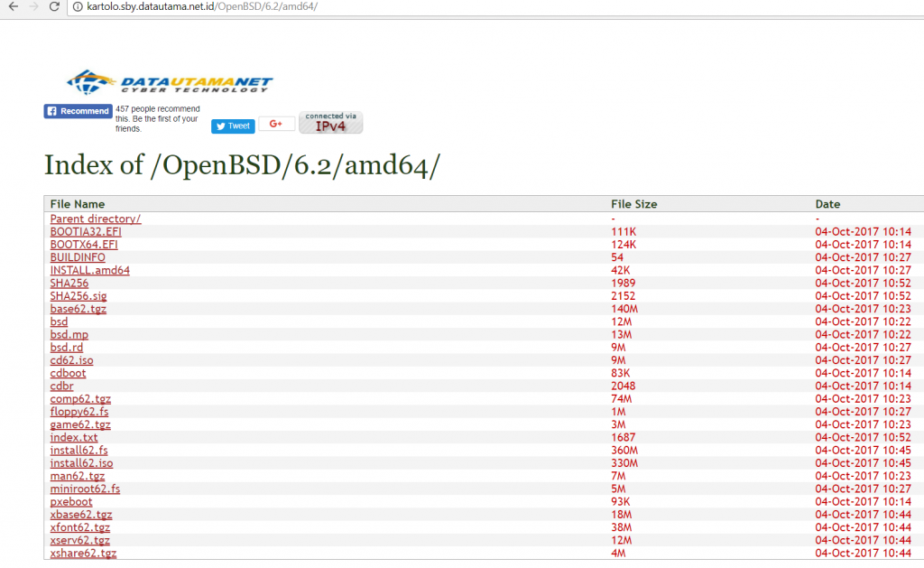Open the index.txt file link
The width and height of the screenshot is (924, 568).
74,438
